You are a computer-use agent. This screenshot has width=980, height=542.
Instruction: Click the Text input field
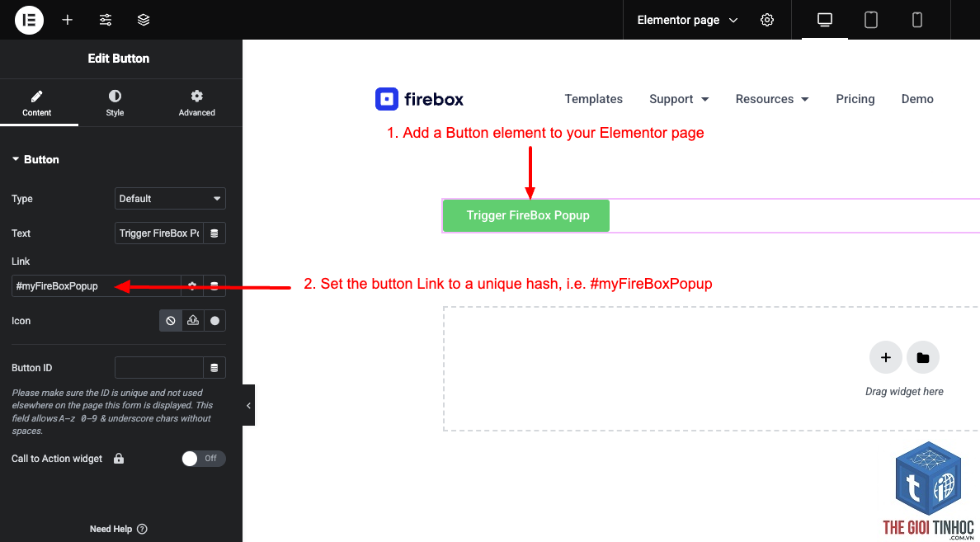159,233
